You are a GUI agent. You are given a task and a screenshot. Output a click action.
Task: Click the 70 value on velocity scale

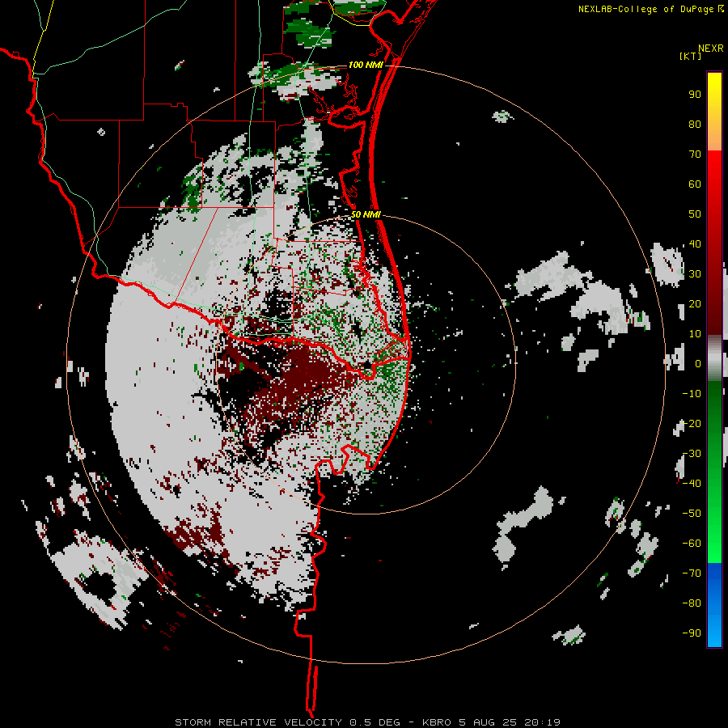click(x=695, y=154)
